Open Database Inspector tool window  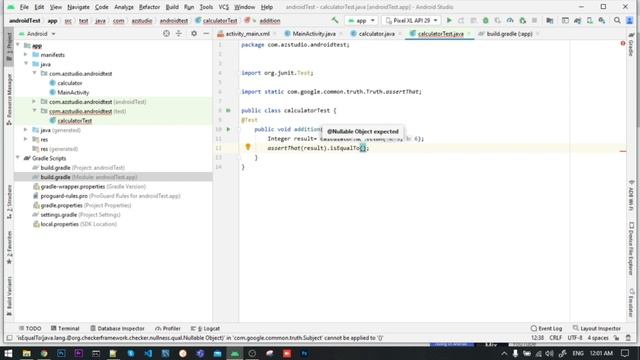[x=117, y=328]
